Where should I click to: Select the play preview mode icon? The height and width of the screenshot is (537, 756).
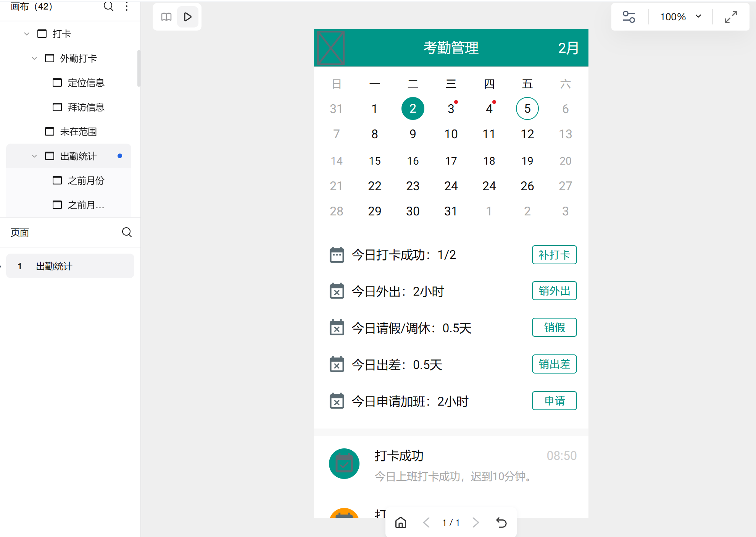click(x=187, y=17)
